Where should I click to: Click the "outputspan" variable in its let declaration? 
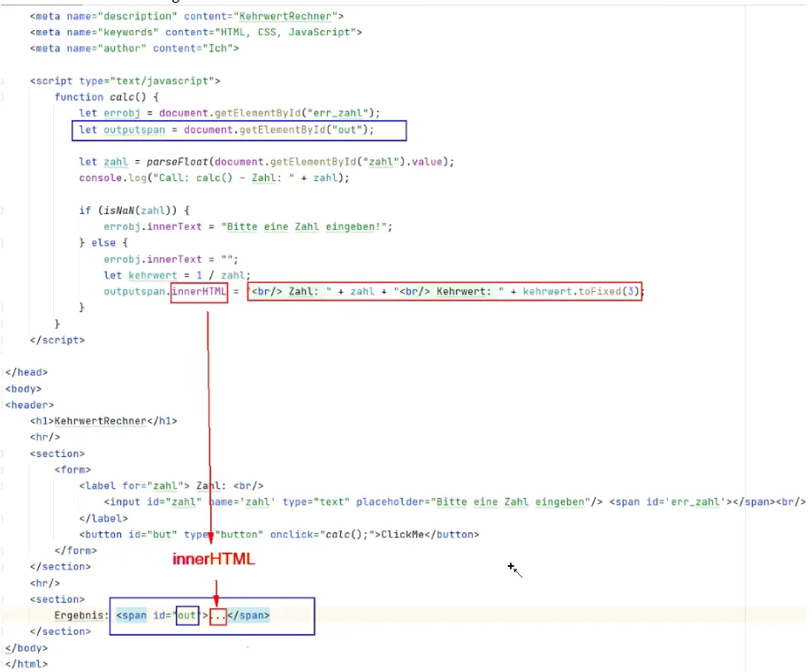(134, 129)
